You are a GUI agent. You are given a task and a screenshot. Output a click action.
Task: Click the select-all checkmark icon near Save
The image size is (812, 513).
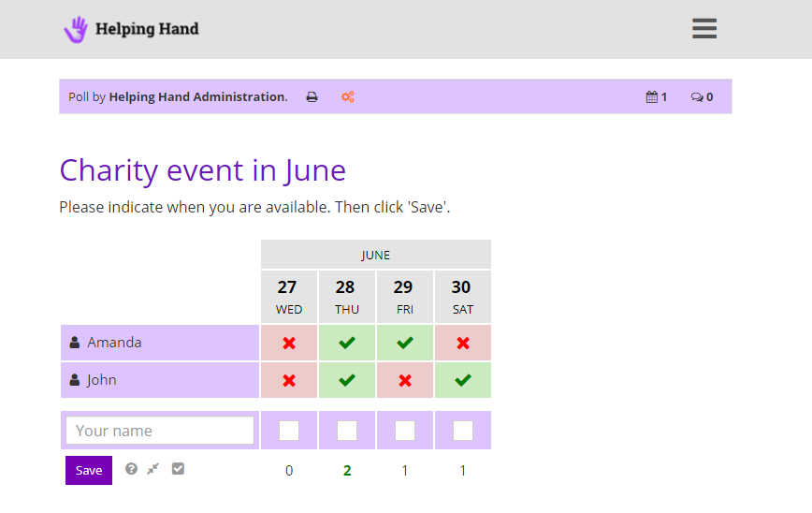click(x=178, y=469)
